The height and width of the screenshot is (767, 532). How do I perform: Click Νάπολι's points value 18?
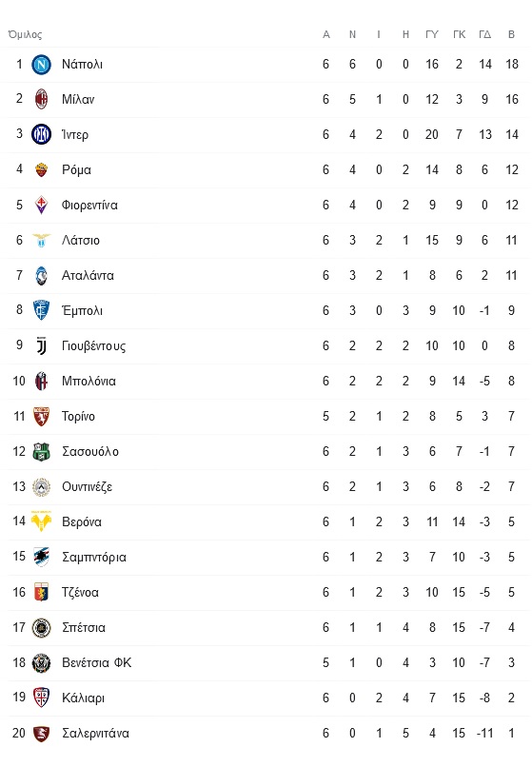pos(511,65)
